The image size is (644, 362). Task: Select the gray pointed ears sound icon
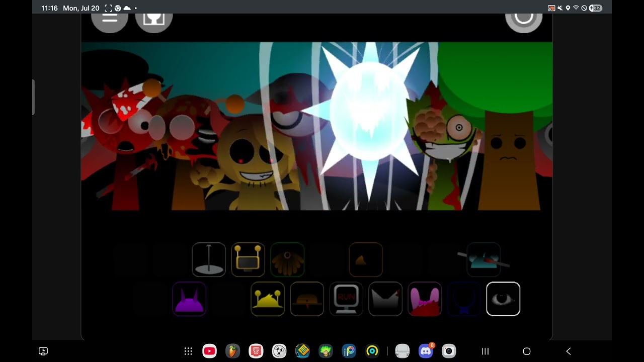pyautogui.click(x=385, y=299)
